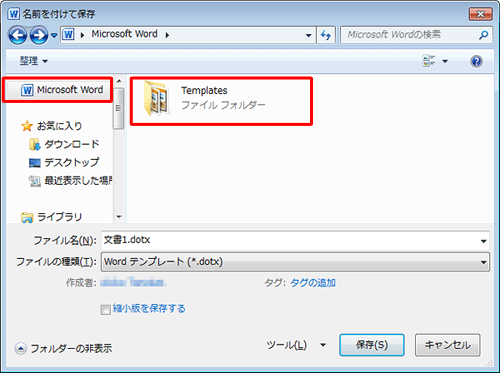Open the Word テンプレート file type dropdown
The image size is (500, 373).
coord(295,262)
